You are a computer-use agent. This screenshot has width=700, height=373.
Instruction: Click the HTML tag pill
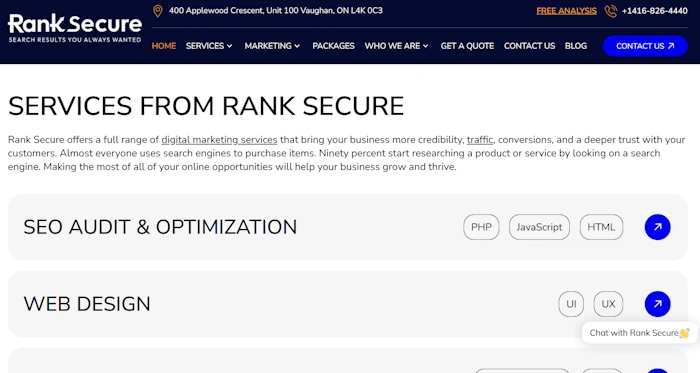coord(601,227)
